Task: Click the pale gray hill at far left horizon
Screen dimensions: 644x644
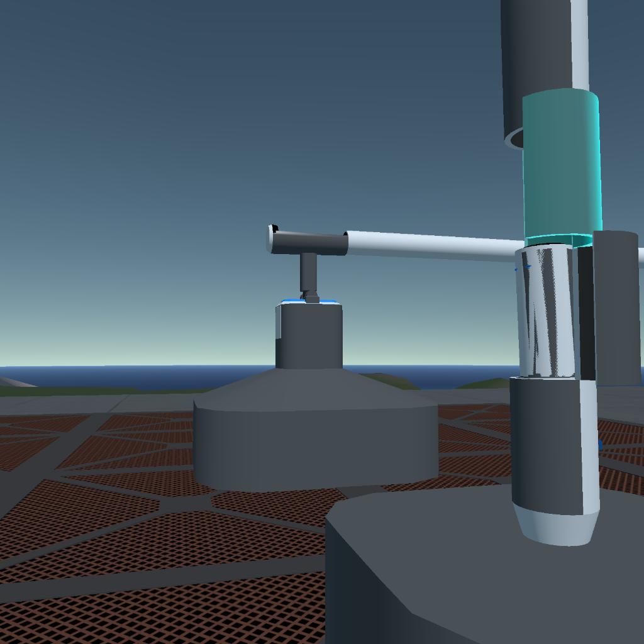Action: click(x=13, y=382)
